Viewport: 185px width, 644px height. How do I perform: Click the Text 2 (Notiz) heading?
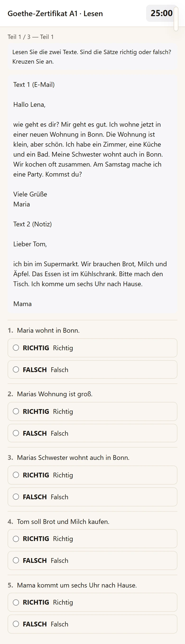[32, 224]
